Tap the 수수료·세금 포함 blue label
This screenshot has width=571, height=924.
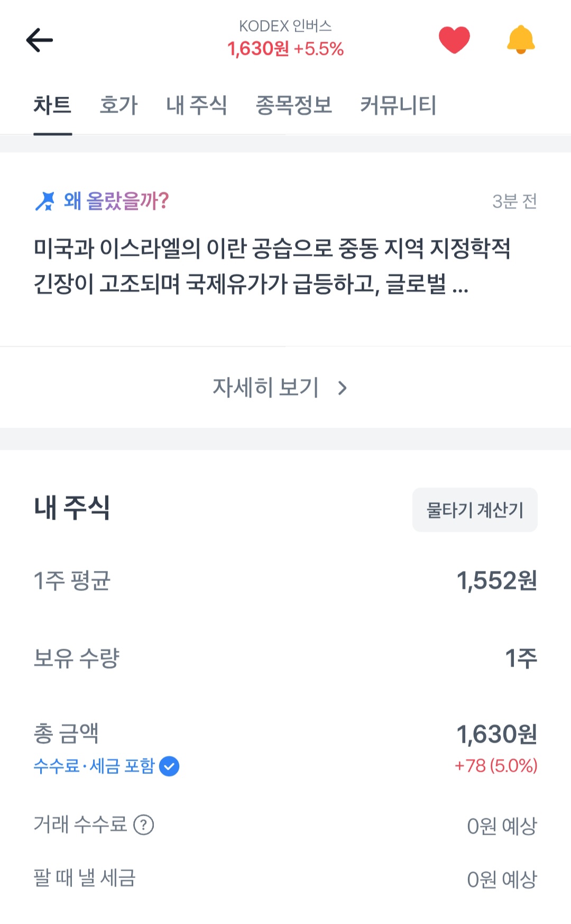pyautogui.click(x=94, y=766)
